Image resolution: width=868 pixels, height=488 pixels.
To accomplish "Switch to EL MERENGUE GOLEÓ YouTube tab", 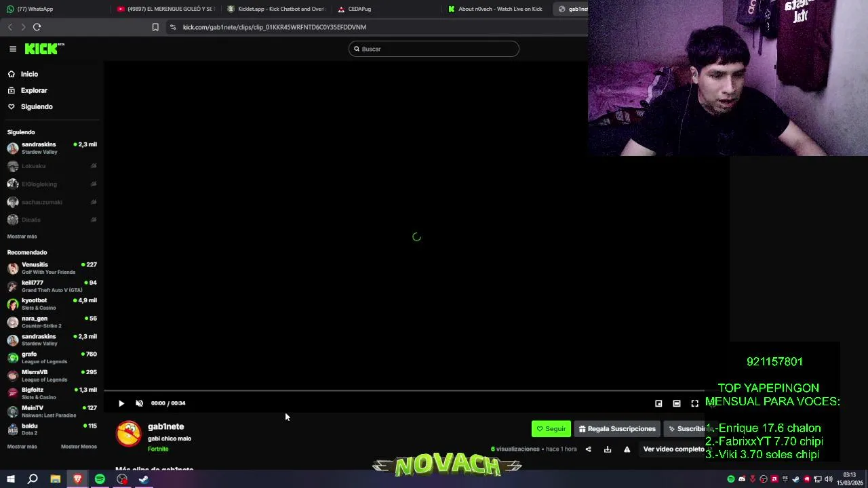I will click(165, 9).
